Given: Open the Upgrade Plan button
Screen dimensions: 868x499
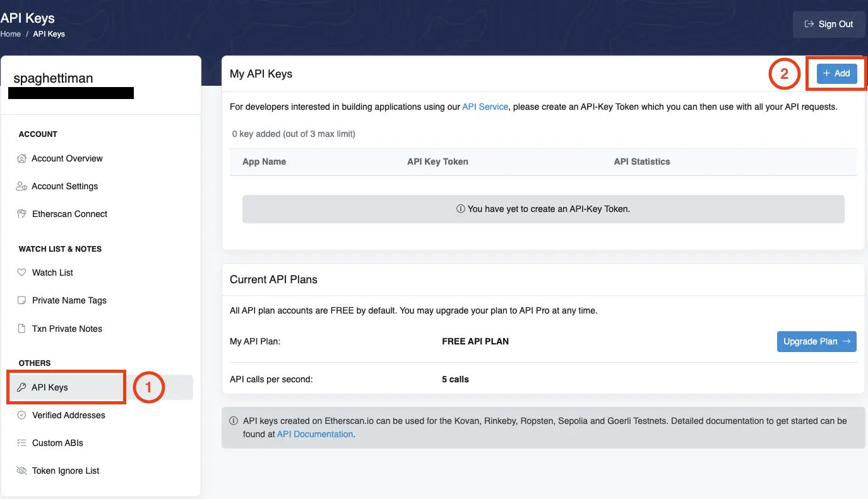Looking at the screenshot, I should click(x=816, y=341).
